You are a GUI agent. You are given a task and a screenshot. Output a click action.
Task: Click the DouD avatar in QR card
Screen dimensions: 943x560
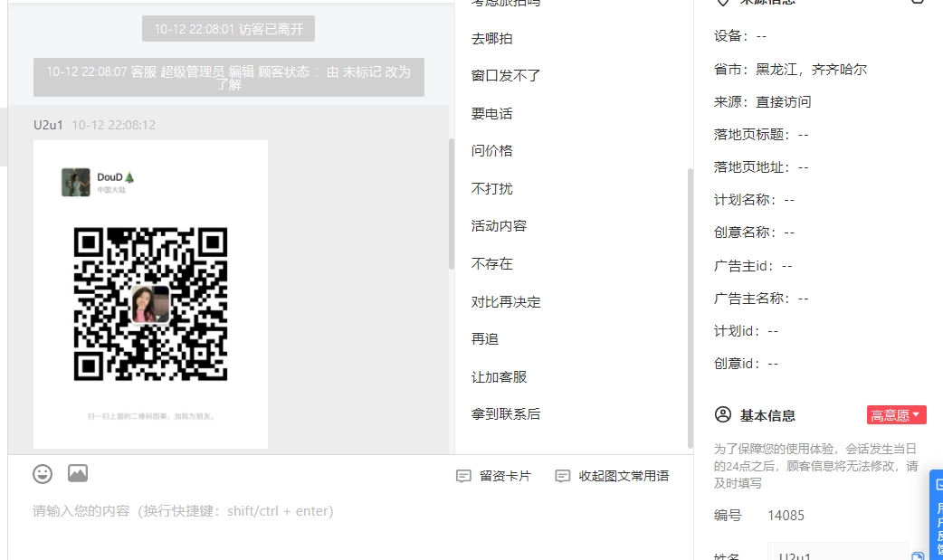[x=76, y=182]
